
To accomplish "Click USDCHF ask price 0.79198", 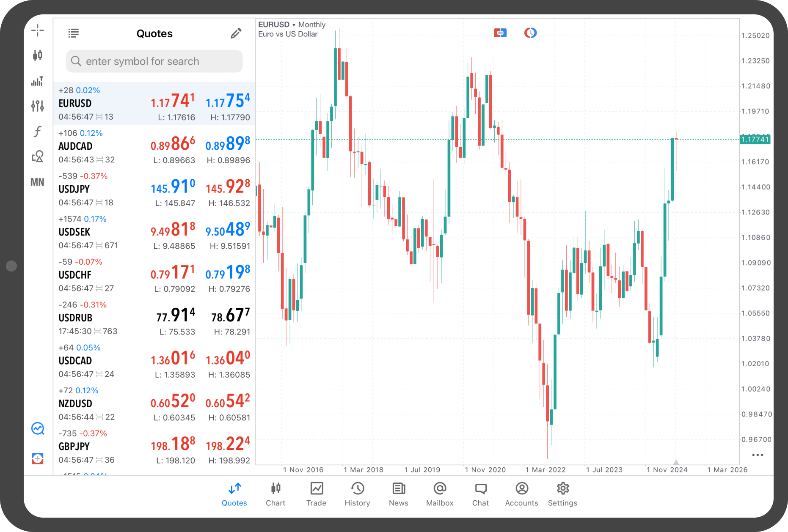I will tap(228, 272).
